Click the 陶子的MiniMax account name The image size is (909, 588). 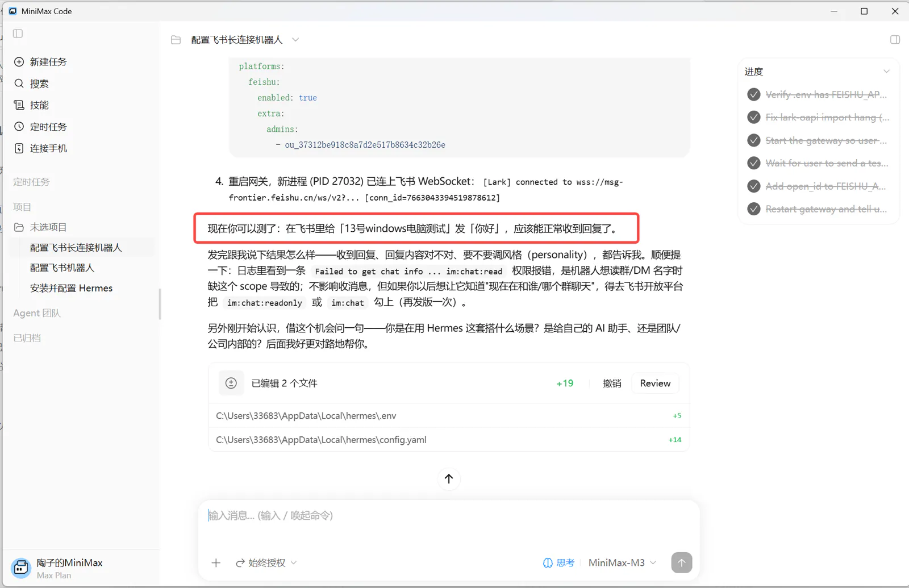click(69, 563)
